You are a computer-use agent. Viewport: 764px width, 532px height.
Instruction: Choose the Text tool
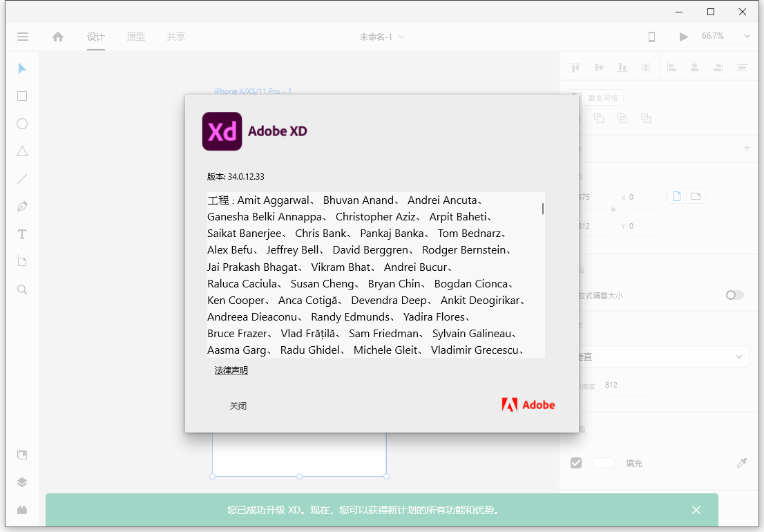tap(22, 234)
